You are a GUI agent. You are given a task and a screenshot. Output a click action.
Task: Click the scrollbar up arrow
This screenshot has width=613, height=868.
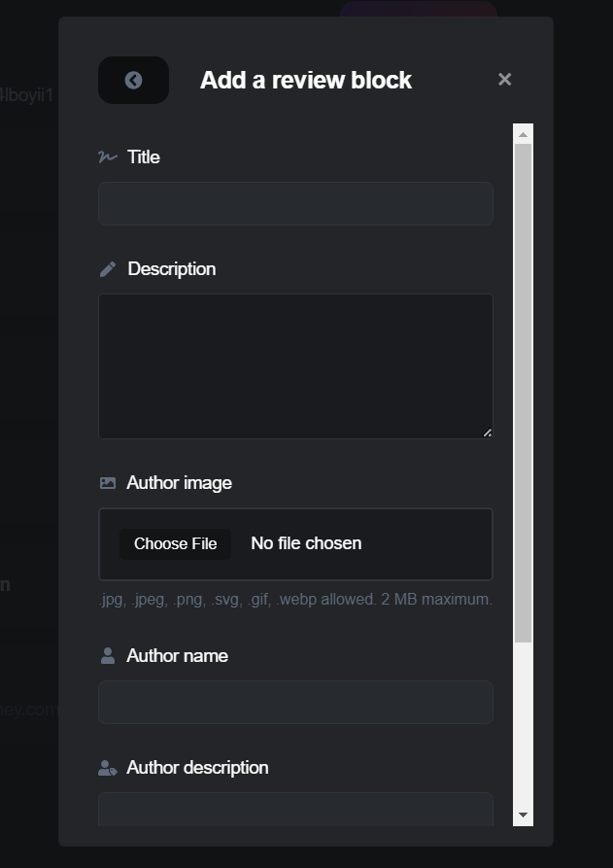tap(524, 134)
